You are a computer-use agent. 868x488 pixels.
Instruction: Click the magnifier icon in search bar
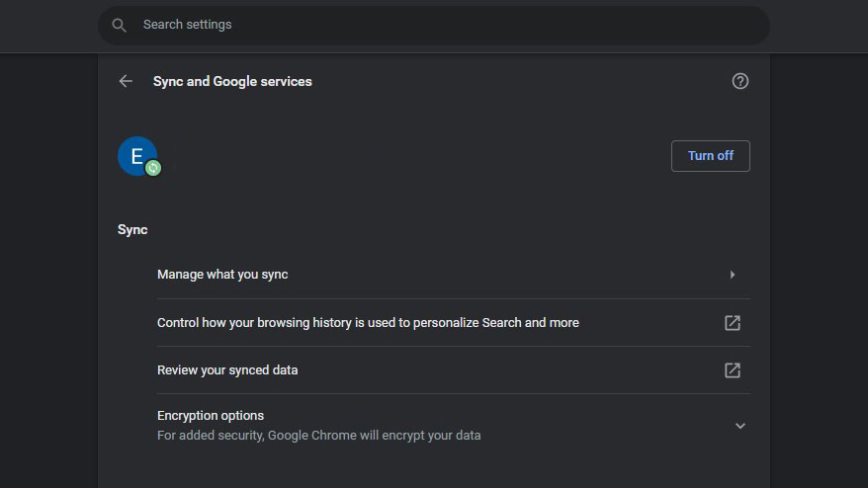[120, 25]
